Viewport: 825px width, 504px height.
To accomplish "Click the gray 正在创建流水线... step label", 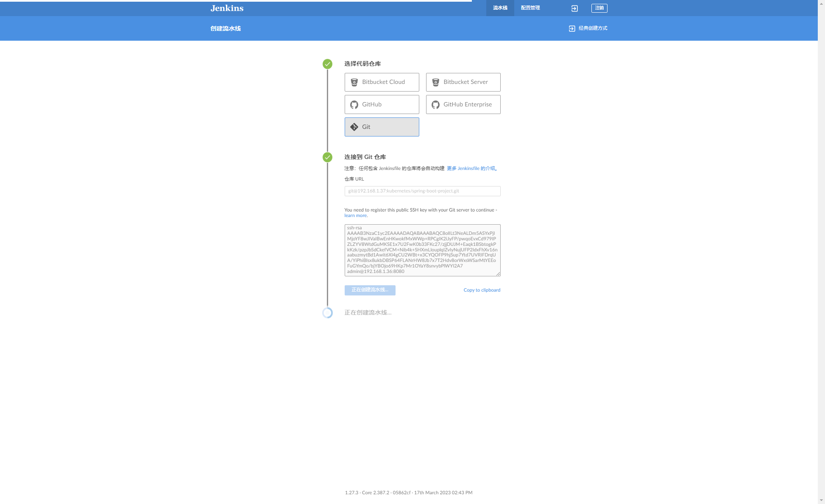I will tap(368, 313).
